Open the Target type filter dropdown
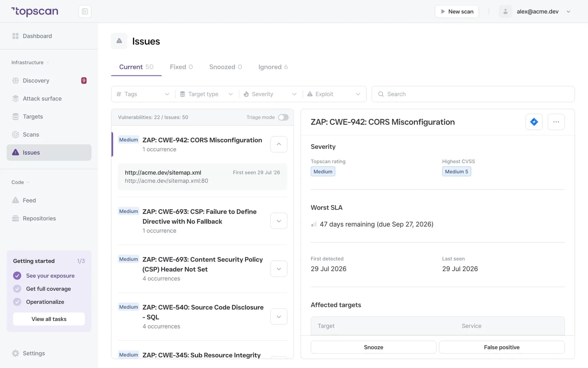 click(x=207, y=94)
